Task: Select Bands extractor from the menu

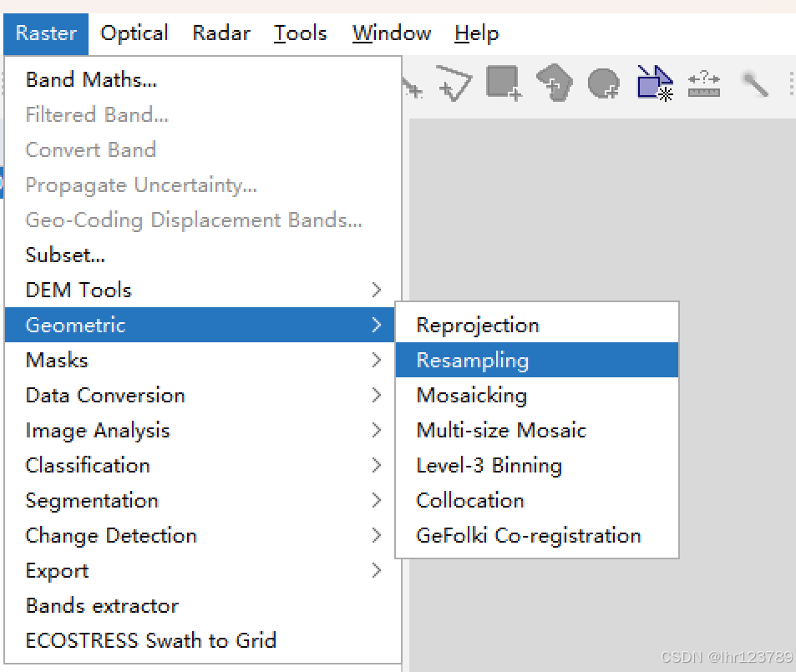Action: coord(203,605)
